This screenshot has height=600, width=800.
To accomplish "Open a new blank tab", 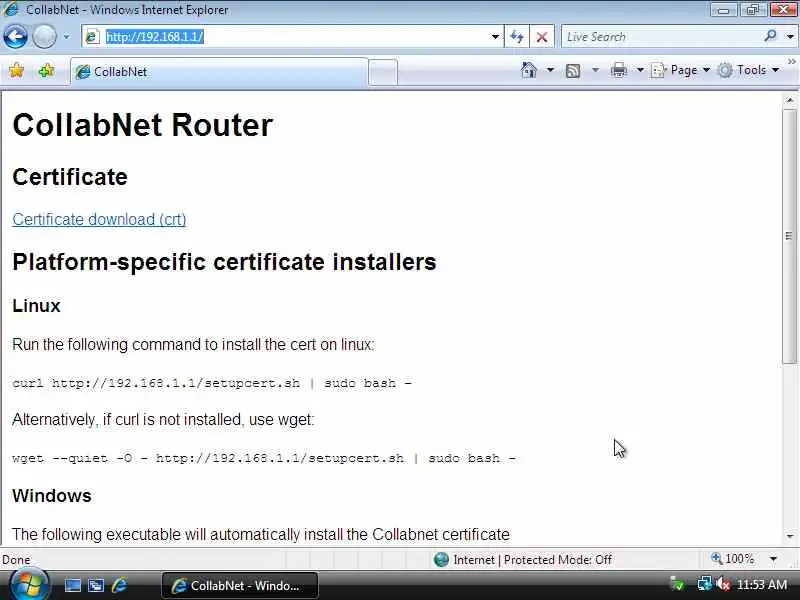I will [383, 72].
